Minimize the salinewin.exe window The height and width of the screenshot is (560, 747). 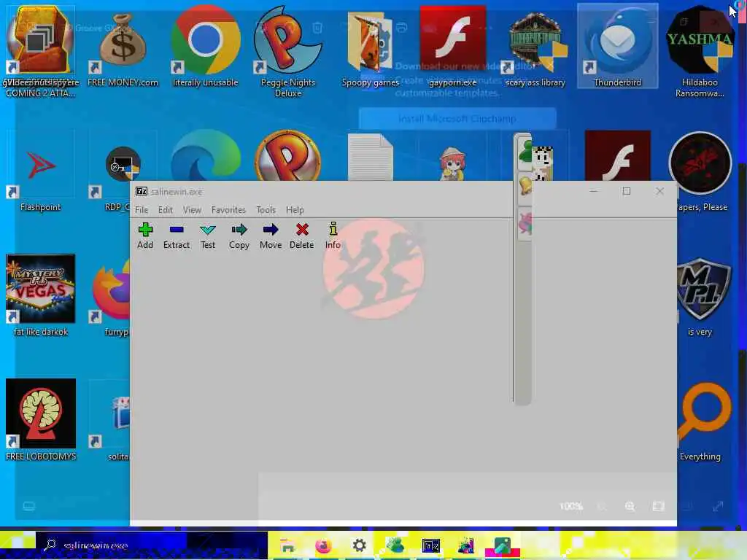[594, 192]
